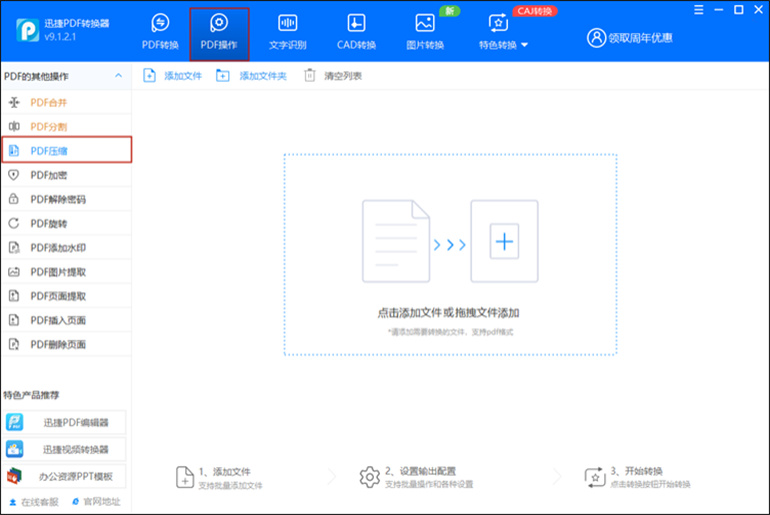Click the 清空列表 label
This screenshot has height=515, width=770.
[x=343, y=76]
